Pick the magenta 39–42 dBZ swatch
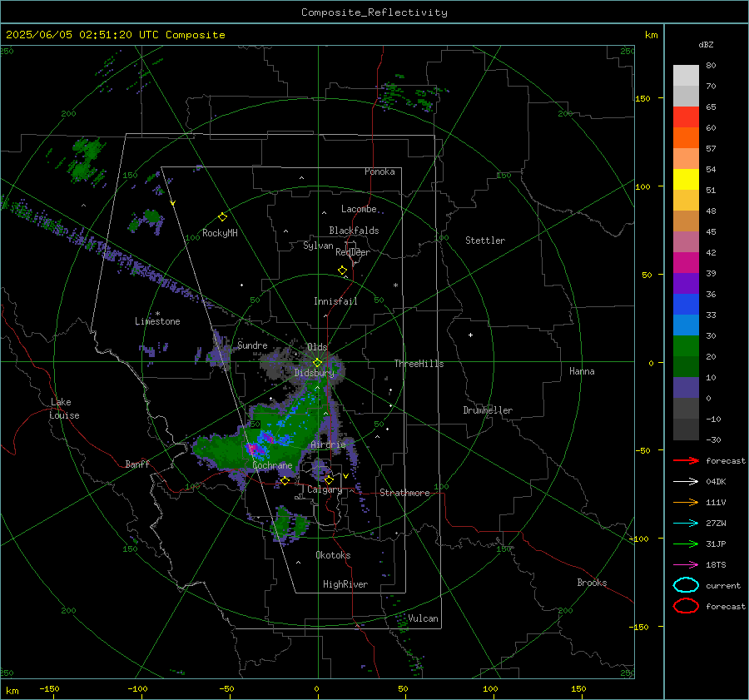The width and height of the screenshot is (749, 700). pos(686,262)
